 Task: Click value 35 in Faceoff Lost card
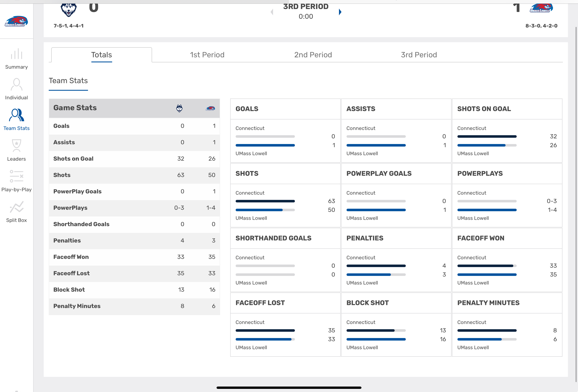pyautogui.click(x=331, y=331)
